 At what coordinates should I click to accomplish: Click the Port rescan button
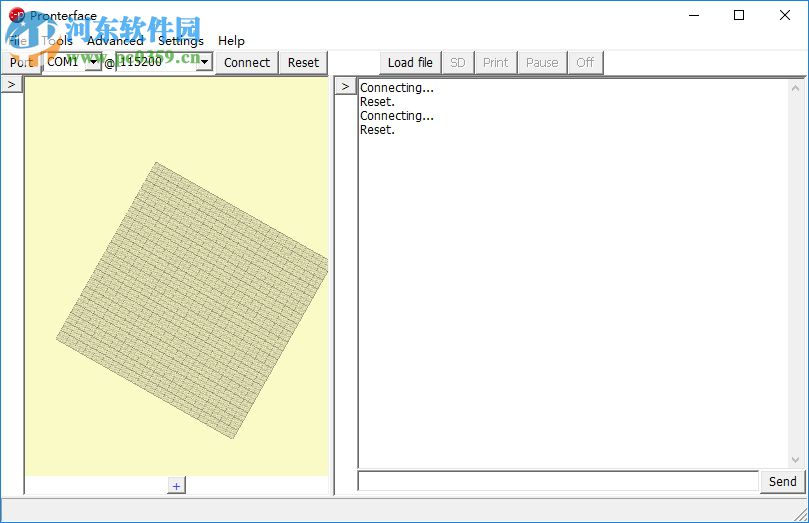pos(21,63)
